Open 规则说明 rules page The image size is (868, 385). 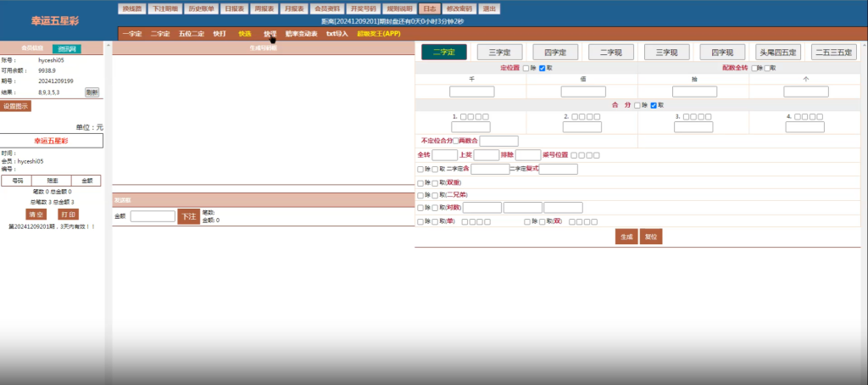(x=396, y=8)
